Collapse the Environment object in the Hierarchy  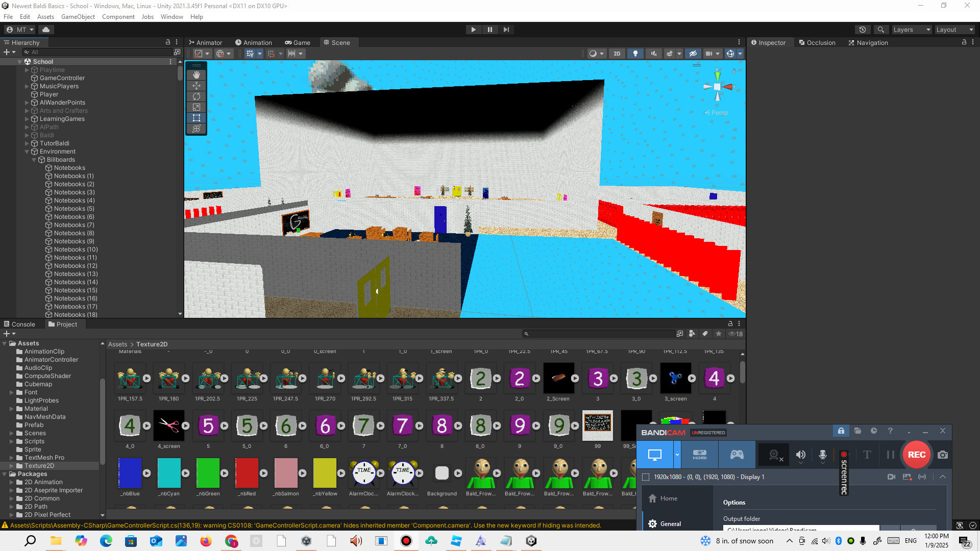pyautogui.click(x=27, y=151)
